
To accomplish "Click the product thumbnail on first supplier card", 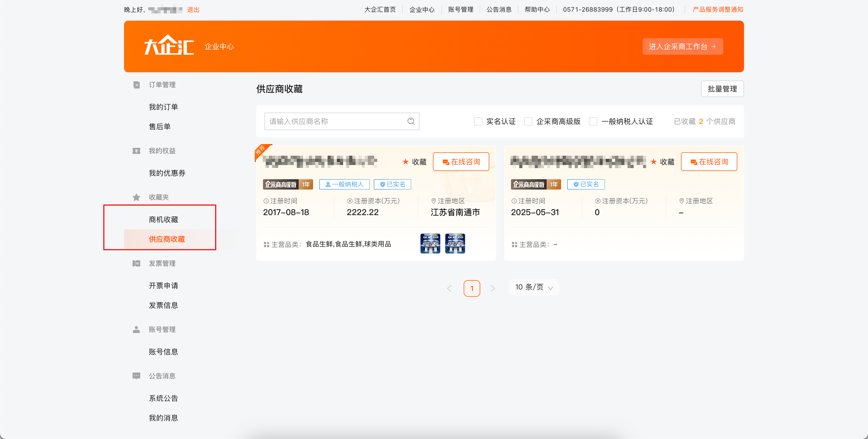I will (430, 243).
